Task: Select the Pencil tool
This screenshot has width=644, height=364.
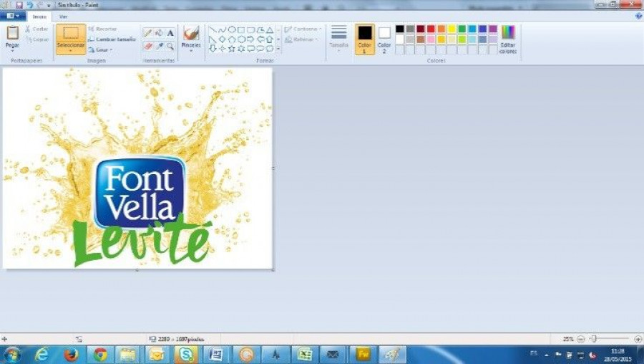Action: coord(148,33)
